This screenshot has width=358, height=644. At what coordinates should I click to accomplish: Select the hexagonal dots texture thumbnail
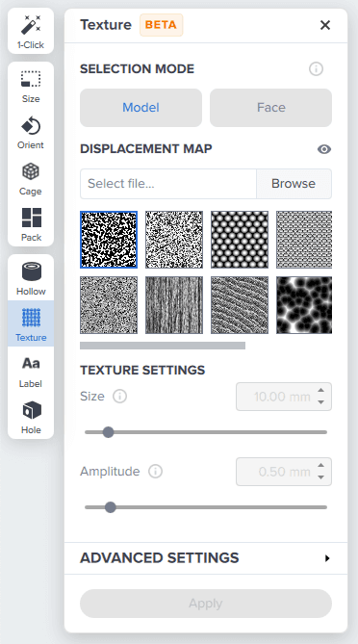240,240
